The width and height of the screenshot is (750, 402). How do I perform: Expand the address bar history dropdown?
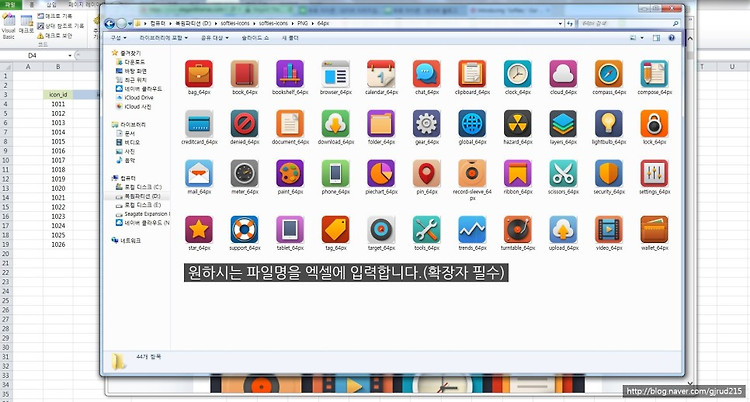click(560, 23)
